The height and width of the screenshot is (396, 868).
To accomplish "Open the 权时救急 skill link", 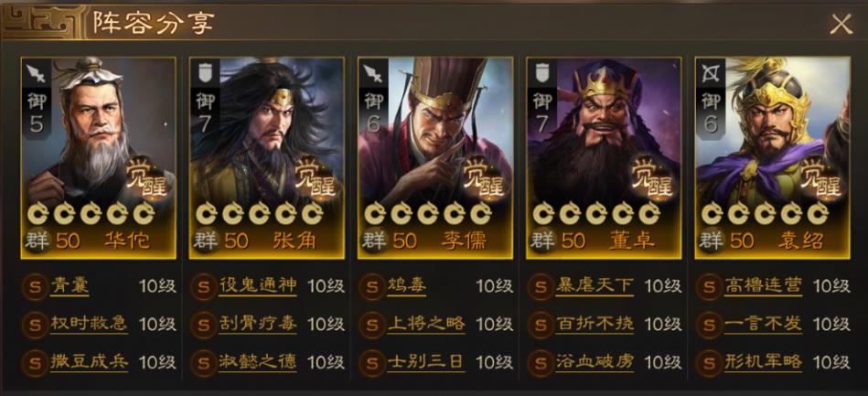I will point(89,324).
